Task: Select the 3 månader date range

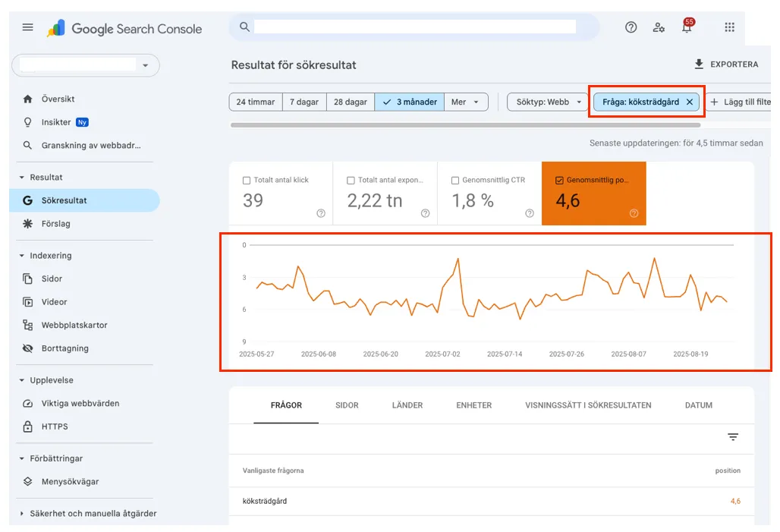Action: pyautogui.click(x=410, y=102)
